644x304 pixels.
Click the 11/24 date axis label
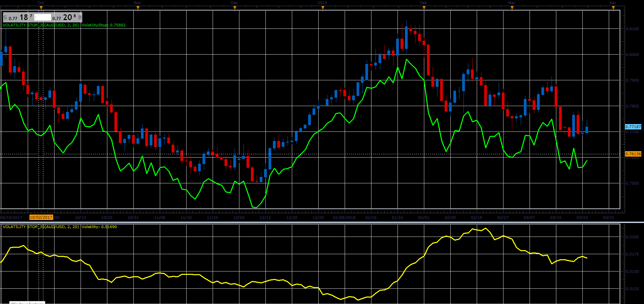coord(212,218)
